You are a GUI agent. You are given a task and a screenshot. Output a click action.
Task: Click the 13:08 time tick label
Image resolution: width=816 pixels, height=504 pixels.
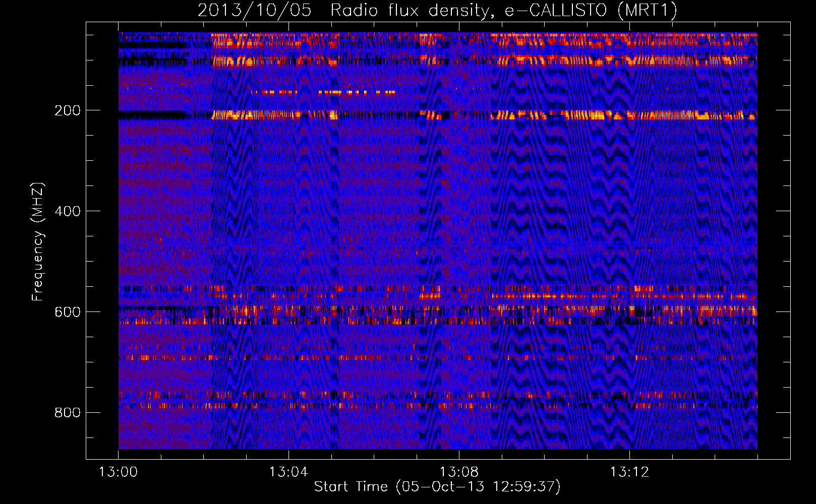459,472
